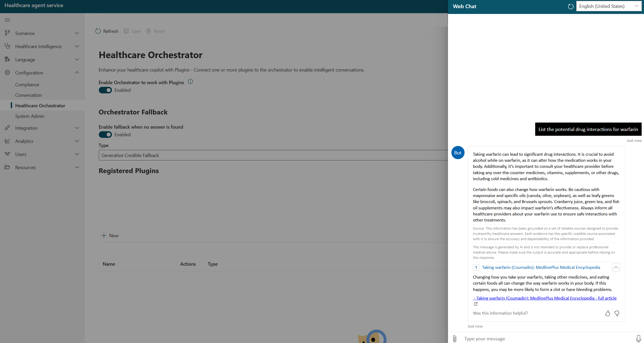
Task: Switch to the System Admin page
Action: [29, 116]
